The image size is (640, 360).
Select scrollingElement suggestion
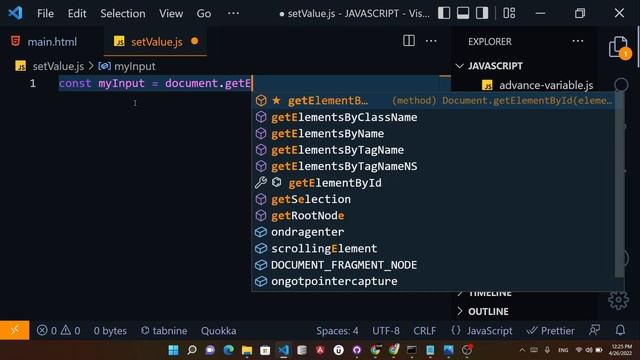pyautogui.click(x=434, y=249)
